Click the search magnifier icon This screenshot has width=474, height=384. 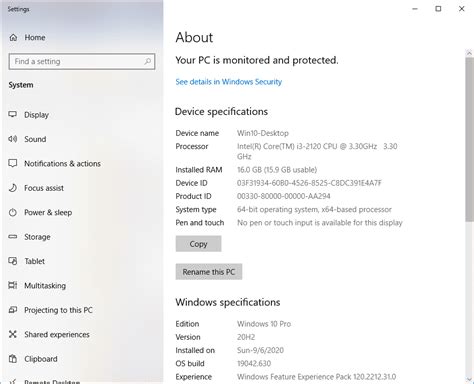tap(147, 61)
